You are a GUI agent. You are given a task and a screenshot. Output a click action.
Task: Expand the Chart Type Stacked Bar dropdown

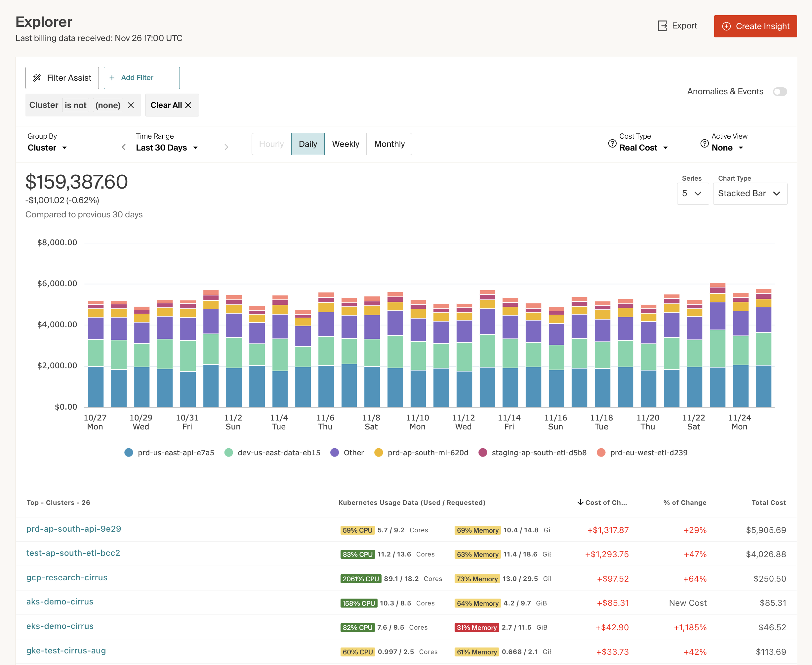coord(750,194)
